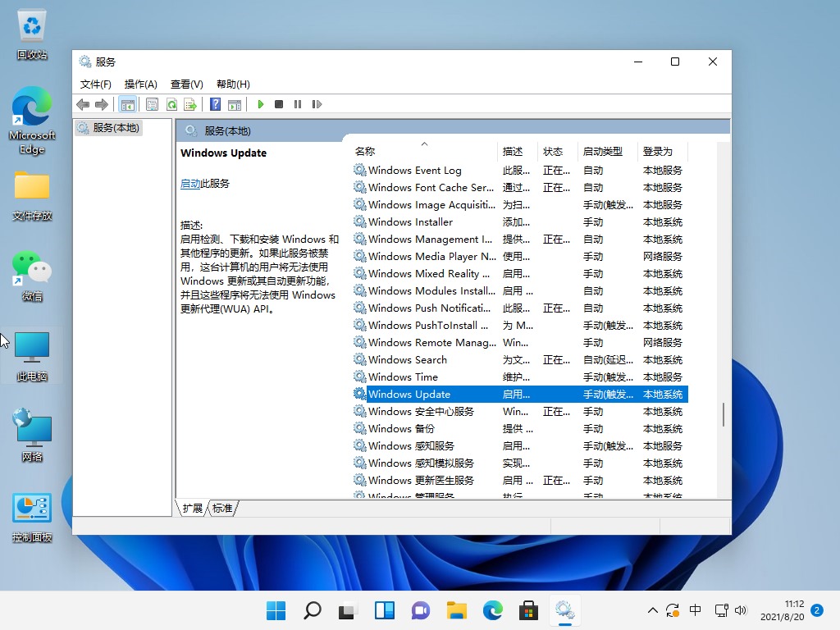Select the Windows Search service row
The height and width of the screenshot is (630, 840).
tap(408, 359)
